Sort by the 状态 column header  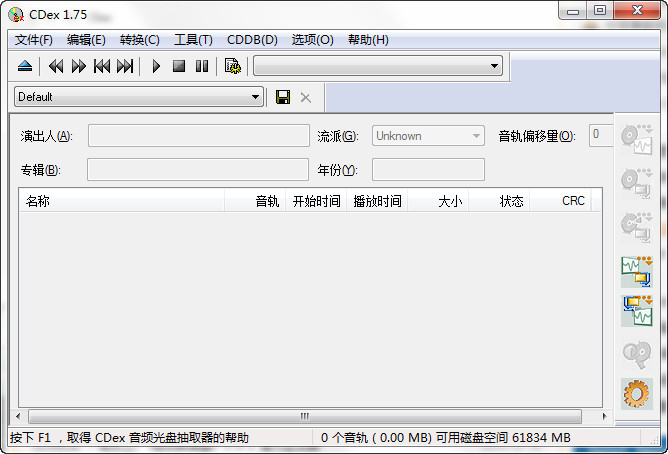pos(499,201)
